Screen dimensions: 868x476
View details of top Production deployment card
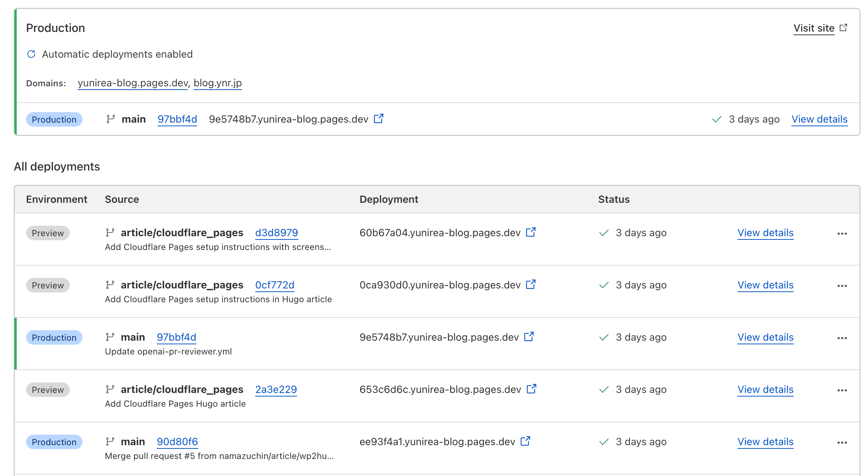tap(819, 119)
